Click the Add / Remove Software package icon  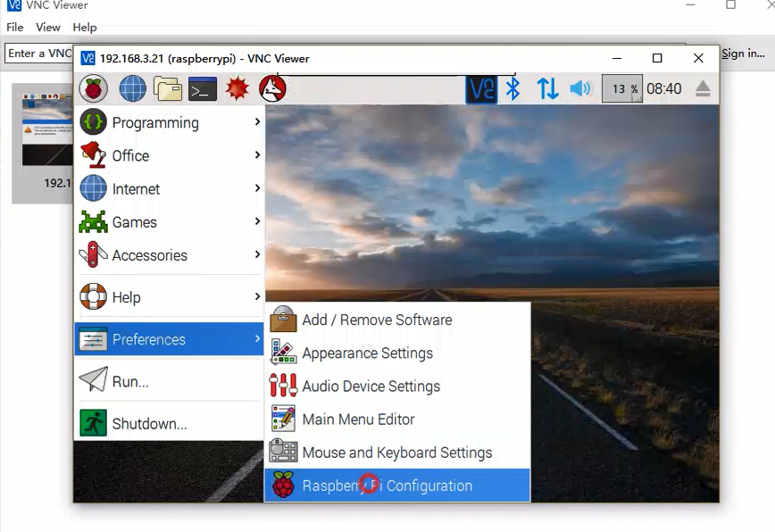click(283, 319)
